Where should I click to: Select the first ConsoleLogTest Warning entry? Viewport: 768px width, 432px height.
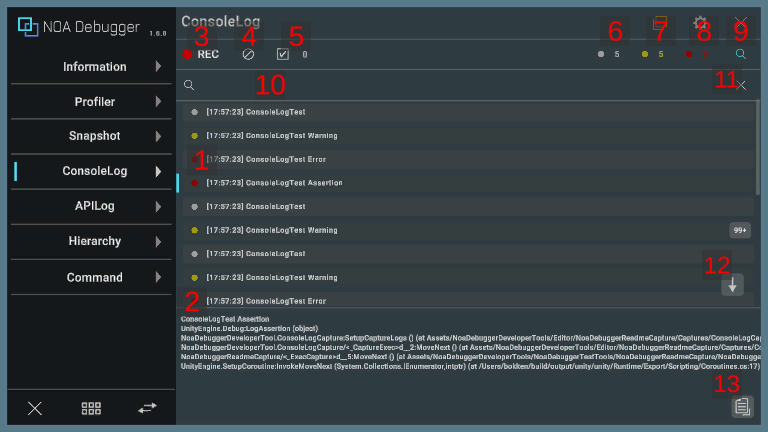pyautogui.click(x=468, y=136)
